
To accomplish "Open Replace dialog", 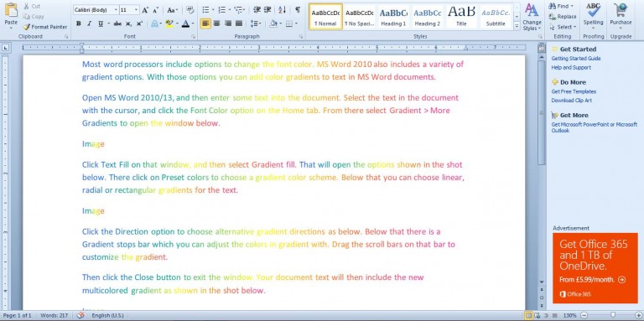I will click(x=563, y=17).
